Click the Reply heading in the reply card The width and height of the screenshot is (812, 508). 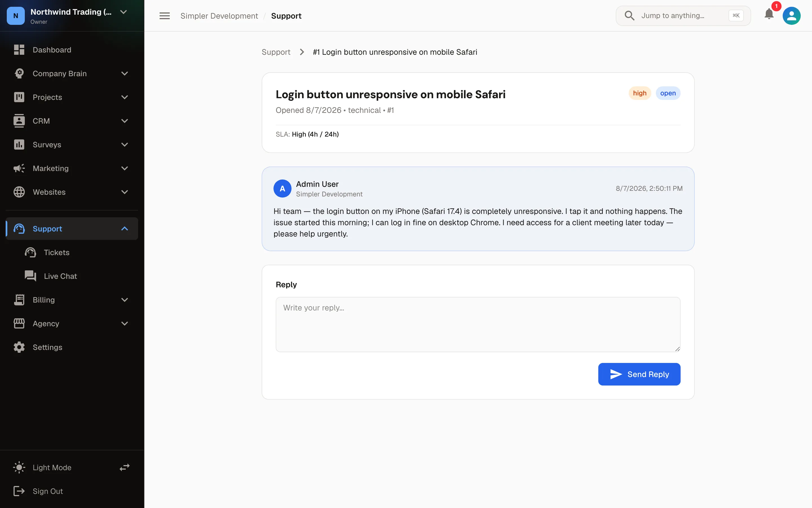click(286, 284)
